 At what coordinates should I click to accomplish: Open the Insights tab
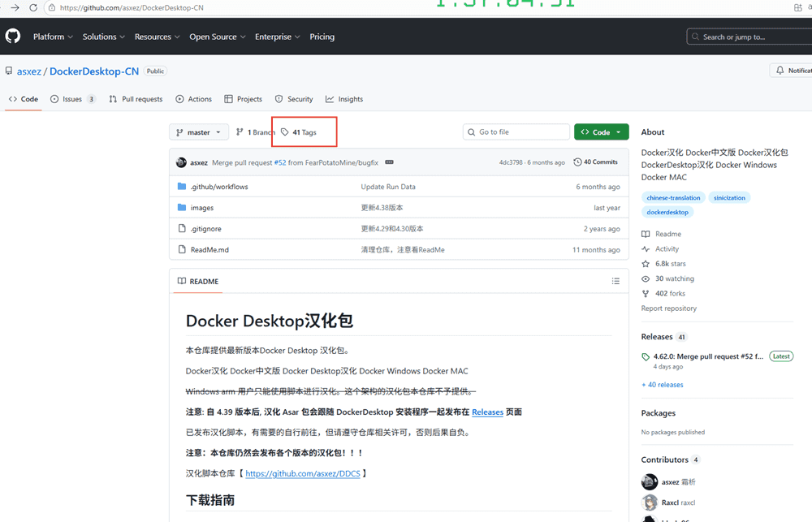(x=344, y=99)
